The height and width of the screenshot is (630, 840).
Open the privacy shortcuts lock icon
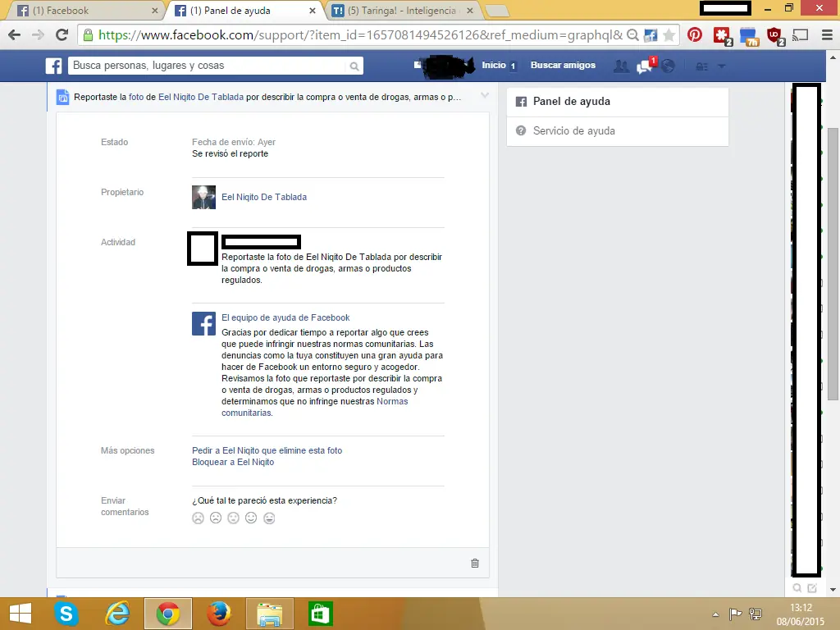coord(702,66)
